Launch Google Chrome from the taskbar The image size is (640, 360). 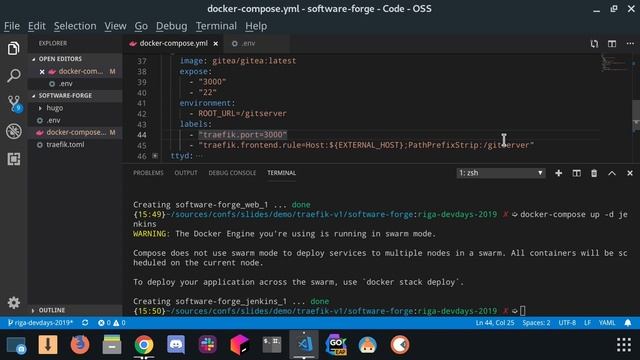(x=144, y=345)
